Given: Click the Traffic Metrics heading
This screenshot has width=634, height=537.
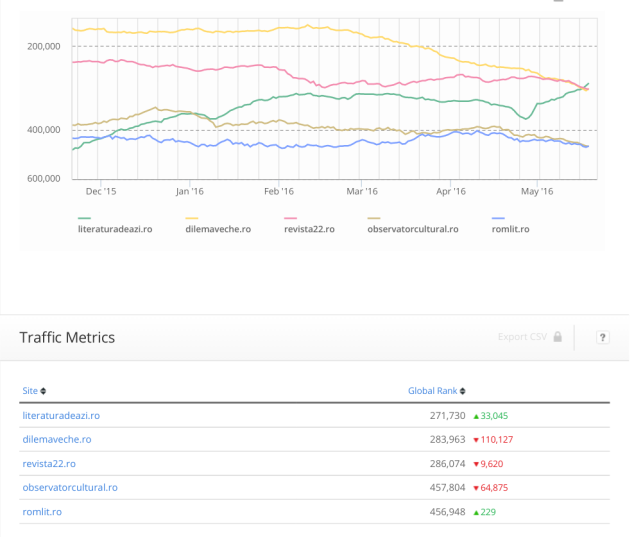Looking at the screenshot, I should 67,338.
